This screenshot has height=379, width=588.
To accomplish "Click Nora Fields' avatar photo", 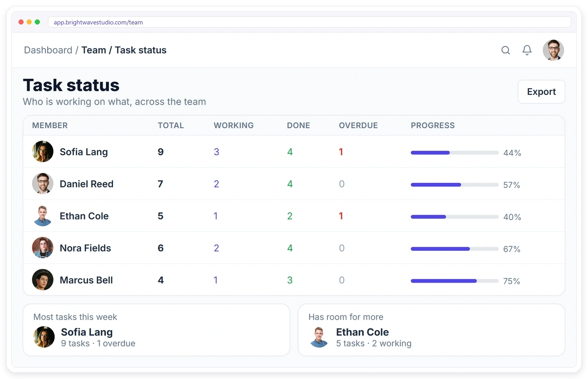I will [x=43, y=248].
